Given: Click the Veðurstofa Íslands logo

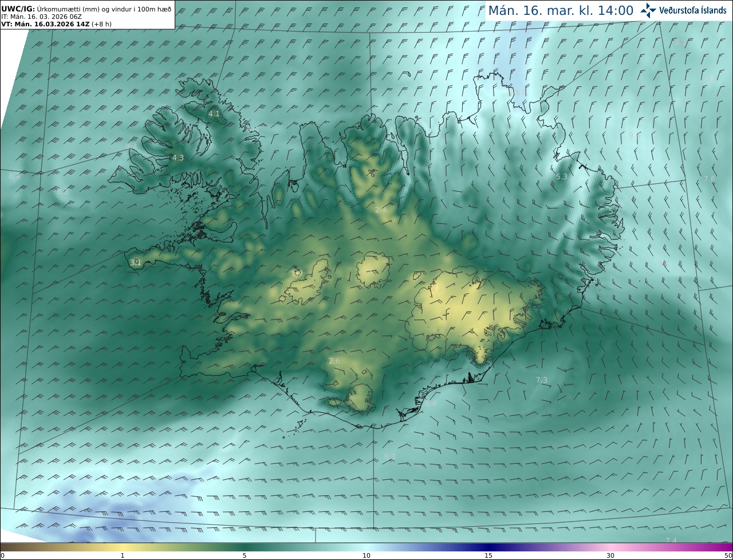Looking at the screenshot, I should coord(683,10).
